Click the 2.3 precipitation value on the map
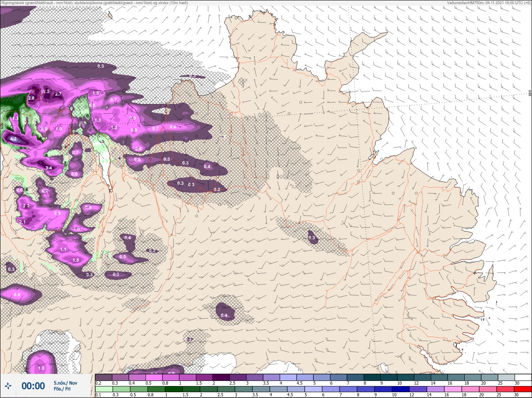 [x=26, y=206]
